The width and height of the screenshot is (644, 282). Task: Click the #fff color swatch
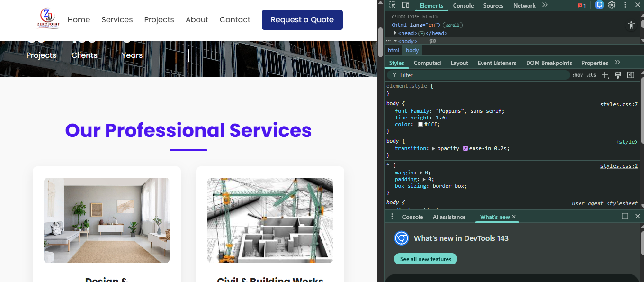(420, 124)
